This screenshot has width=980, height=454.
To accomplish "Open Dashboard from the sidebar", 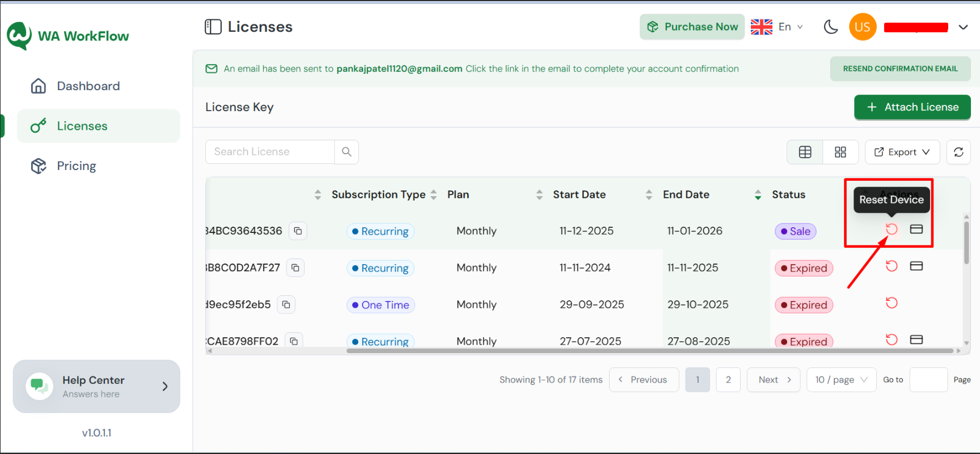I will click(88, 86).
